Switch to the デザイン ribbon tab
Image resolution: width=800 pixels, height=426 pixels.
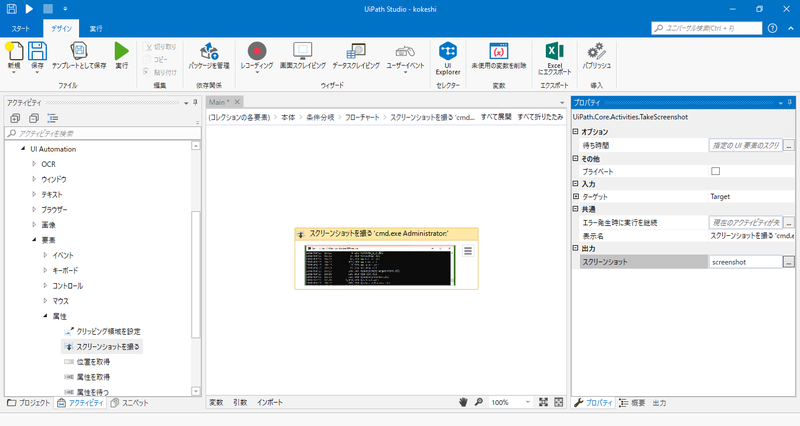click(61, 29)
